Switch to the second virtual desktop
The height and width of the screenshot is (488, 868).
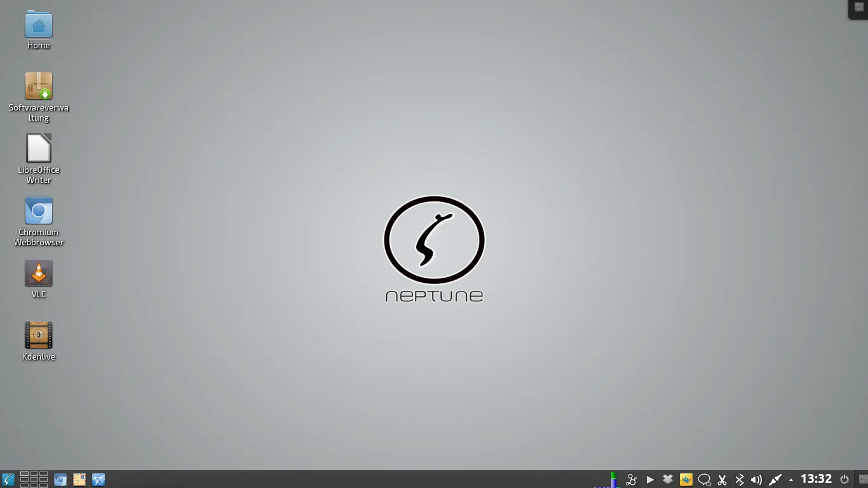point(34,475)
